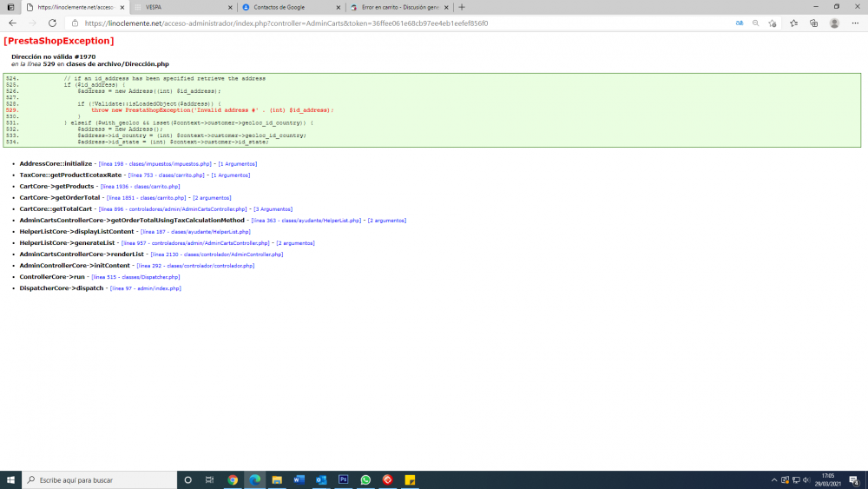The width and height of the screenshot is (868, 489).
Task: Open the translate page icon
Action: click(x=739, y=23)
